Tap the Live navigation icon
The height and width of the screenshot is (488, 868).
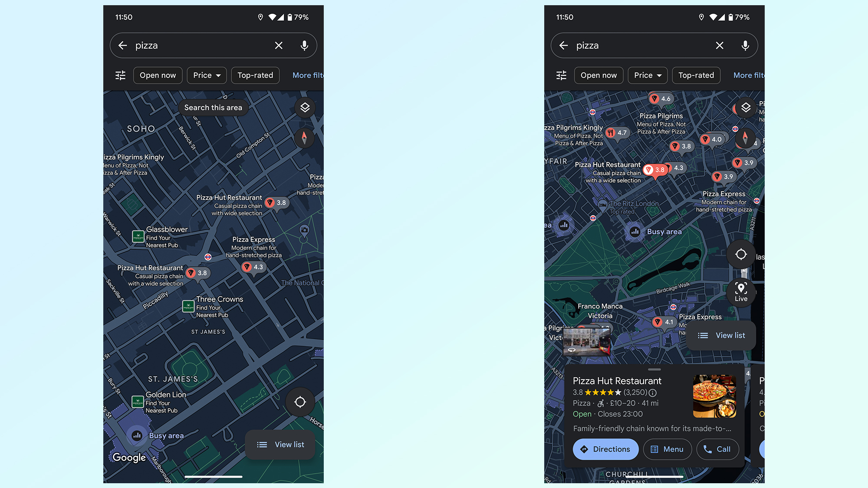pyautogui.click(x=742, y=292)
